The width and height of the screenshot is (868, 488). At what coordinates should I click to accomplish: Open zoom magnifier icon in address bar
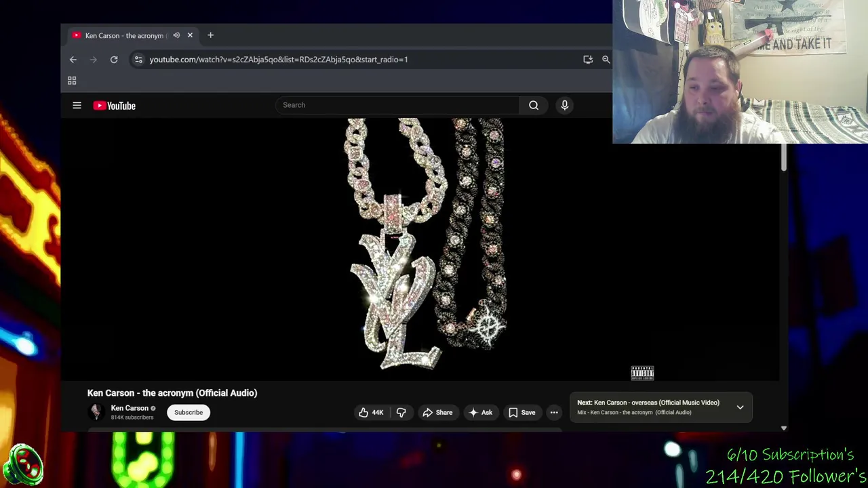point(606,60)
